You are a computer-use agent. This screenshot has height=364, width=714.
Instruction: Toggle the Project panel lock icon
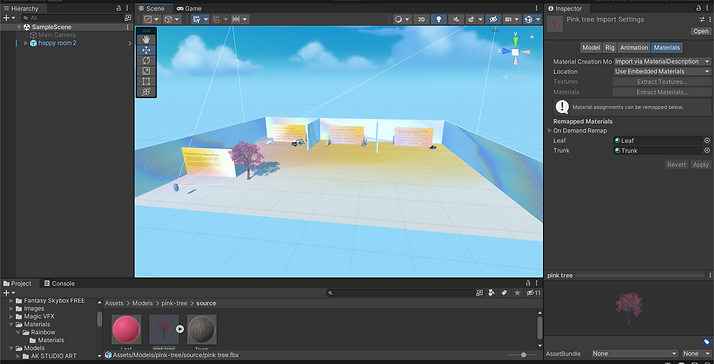(528, 283)
